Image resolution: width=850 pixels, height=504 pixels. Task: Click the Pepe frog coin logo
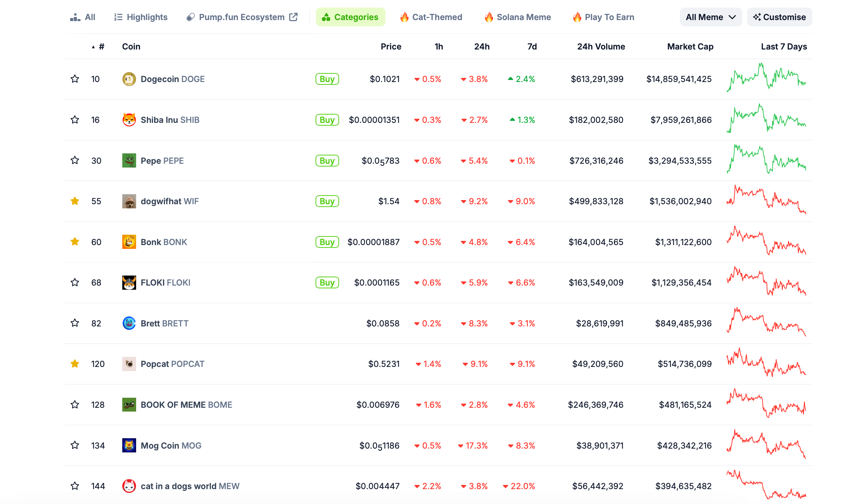click(129, 161)
